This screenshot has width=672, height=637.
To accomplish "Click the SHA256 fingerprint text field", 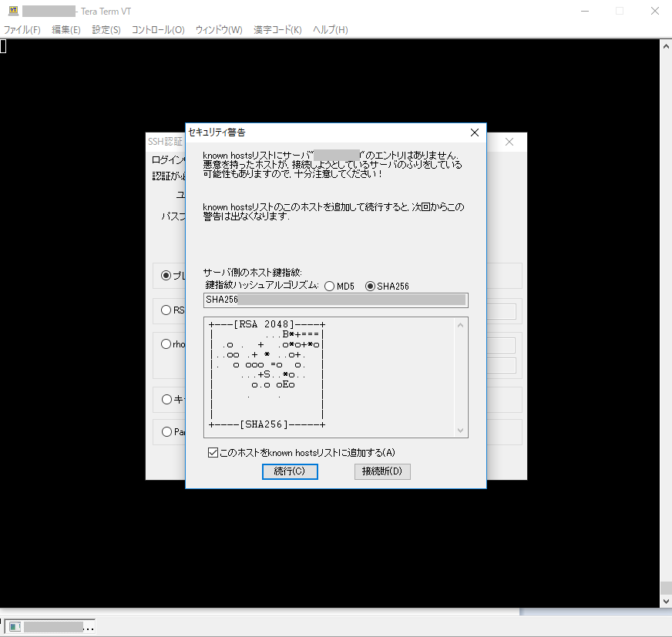I will pyautogui.click(x=335, y=300).
